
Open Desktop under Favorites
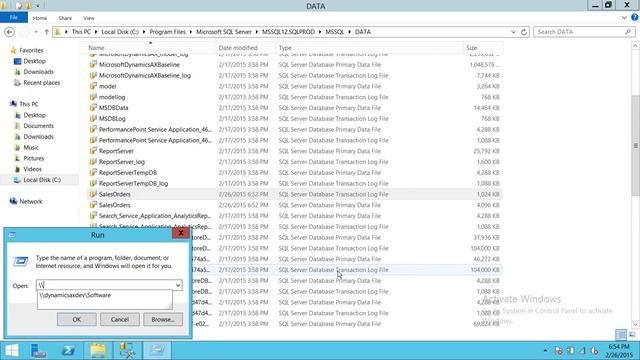point(34,61)
